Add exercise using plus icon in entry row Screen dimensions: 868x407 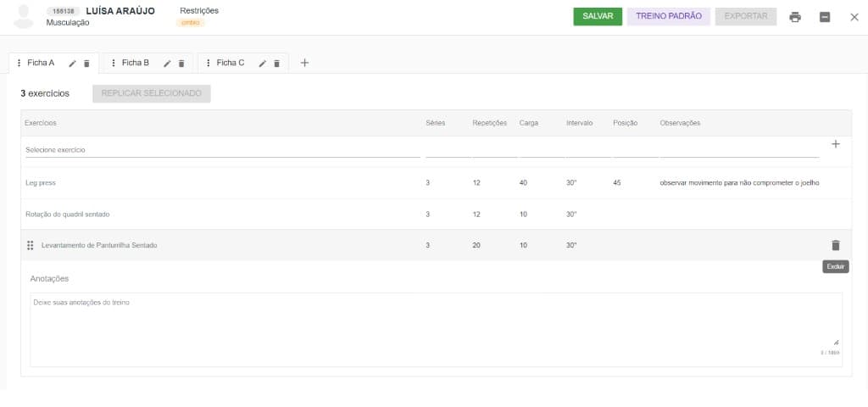pyautogui.click(x=835, y=144)
